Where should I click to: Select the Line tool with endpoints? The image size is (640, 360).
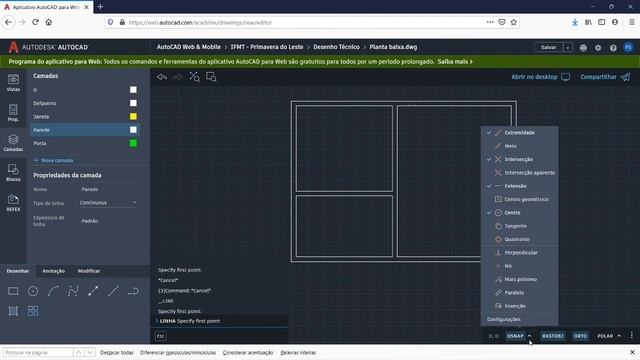coord(93,291)
